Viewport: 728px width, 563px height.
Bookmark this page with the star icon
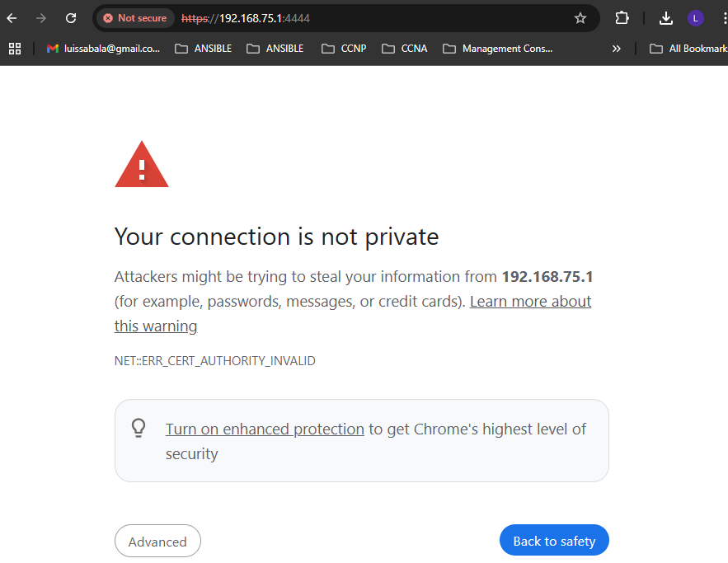click(580, 18)
